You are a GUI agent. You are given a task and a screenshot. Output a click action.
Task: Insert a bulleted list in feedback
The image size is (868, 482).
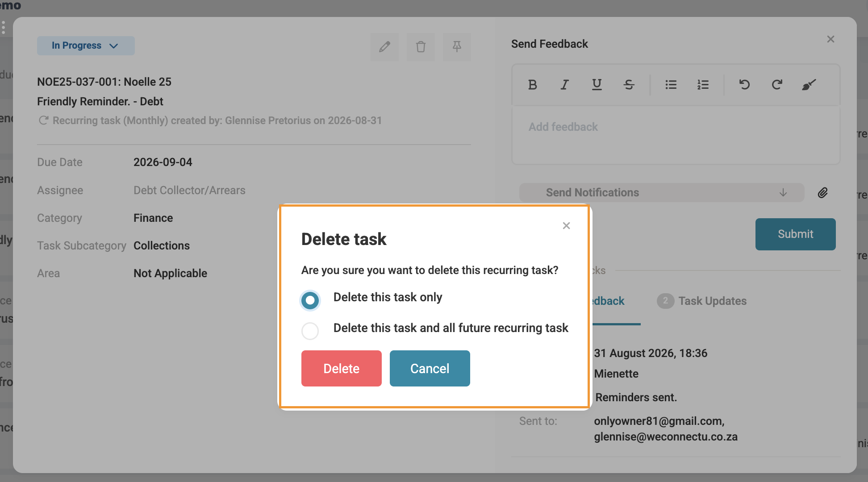click(671, 84)
